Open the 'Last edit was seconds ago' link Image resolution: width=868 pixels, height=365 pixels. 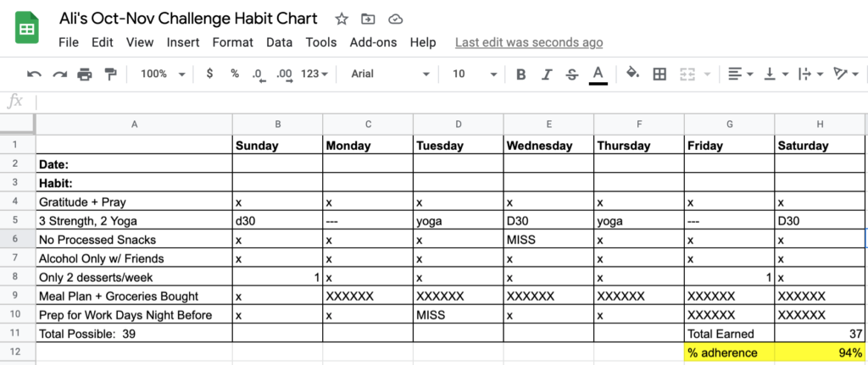(x=529, y=42)
